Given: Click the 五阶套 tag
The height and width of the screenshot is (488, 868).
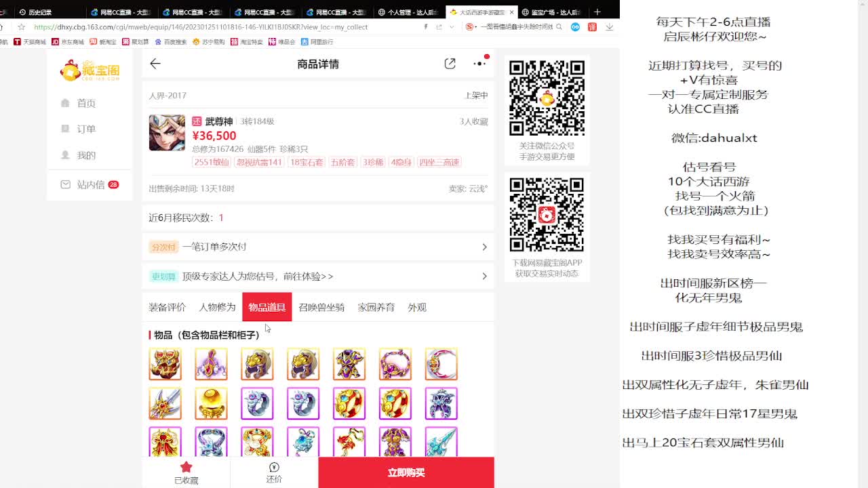Looking at the screenshot, I should point(342,162).
